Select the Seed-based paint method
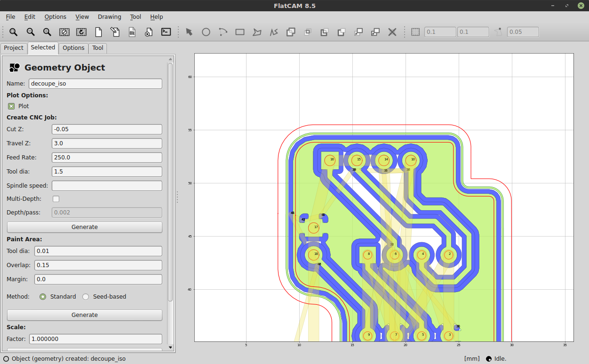Image resolution: width=589 pixels, height=364 pixels. tap(86, 297)
